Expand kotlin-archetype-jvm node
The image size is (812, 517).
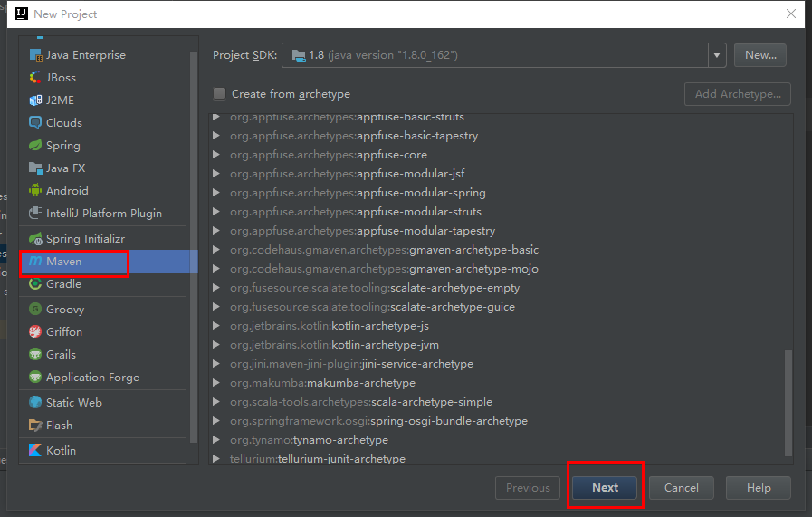[x=216, y=345]
